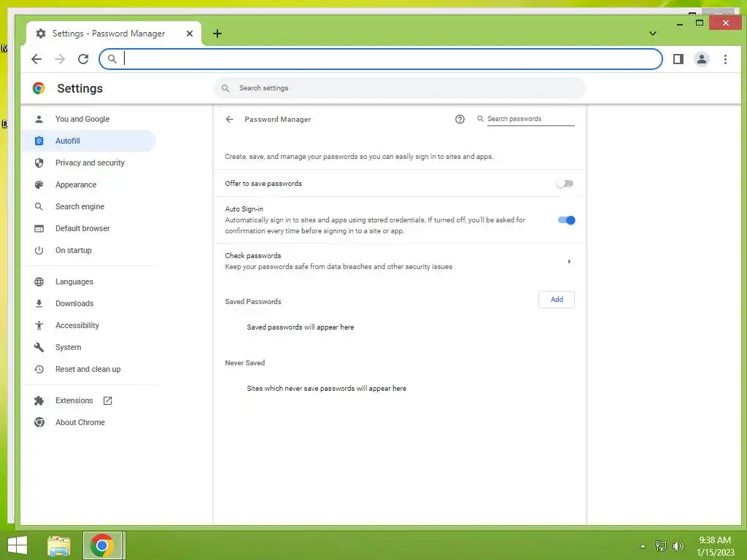
Task: Expand Check passwords arrow
Action: (x=569, y=262)
